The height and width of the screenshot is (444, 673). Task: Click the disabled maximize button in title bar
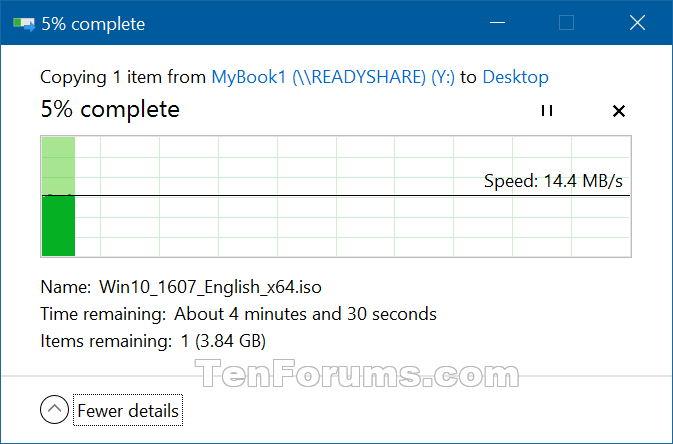pyautogui.click(x=566, y=22)
